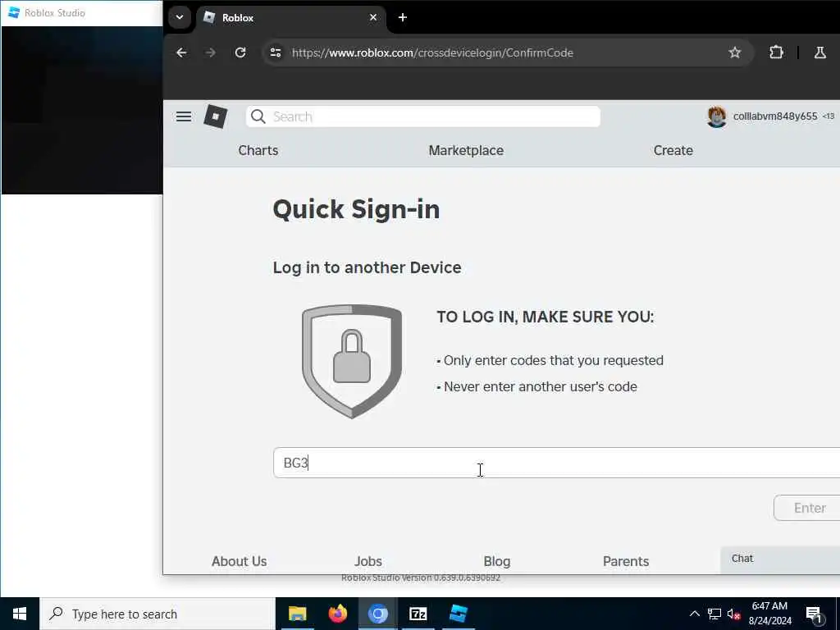The width and height of the screenshot is (840, 630).
Task: Open a new browser tab
Action: tap(402, 18)
